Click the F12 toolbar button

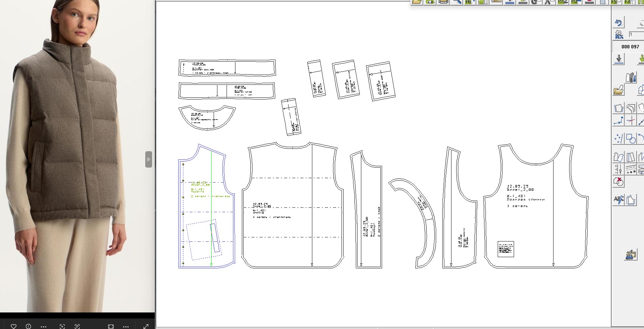point(576,2)
